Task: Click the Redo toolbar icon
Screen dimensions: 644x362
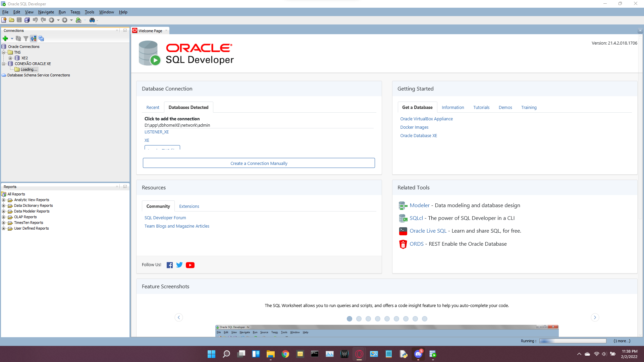Action: click(43, 20)
